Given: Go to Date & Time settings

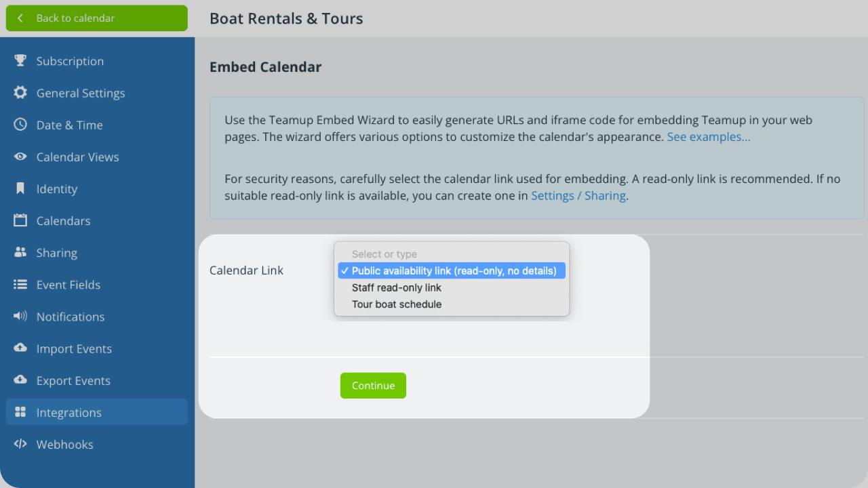Looking at the screenshot, I should point(97,125).
